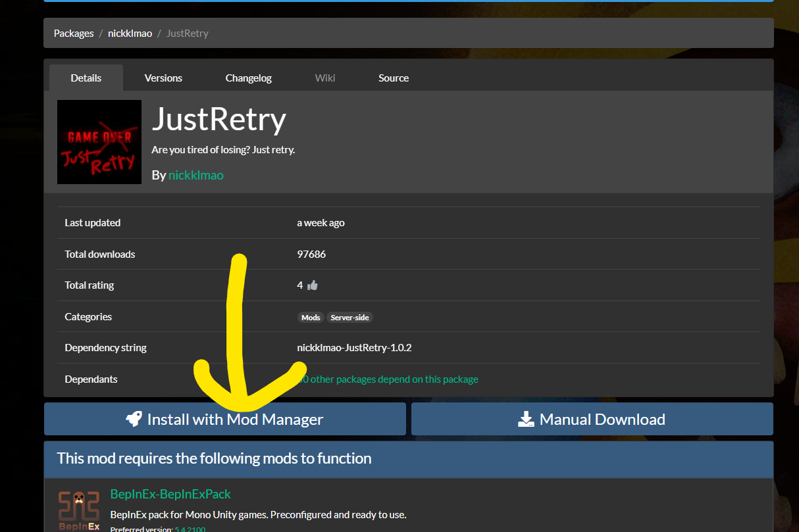
Task: Click the BepInEx logo thumbnail
Action: (78, 510)
